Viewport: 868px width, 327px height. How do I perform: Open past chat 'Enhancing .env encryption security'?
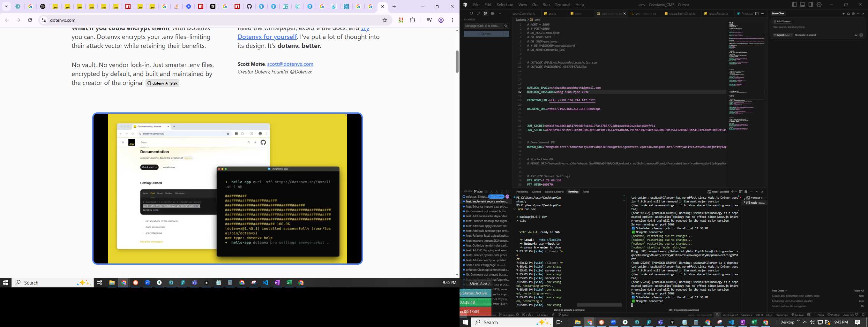tap(792, 301)
